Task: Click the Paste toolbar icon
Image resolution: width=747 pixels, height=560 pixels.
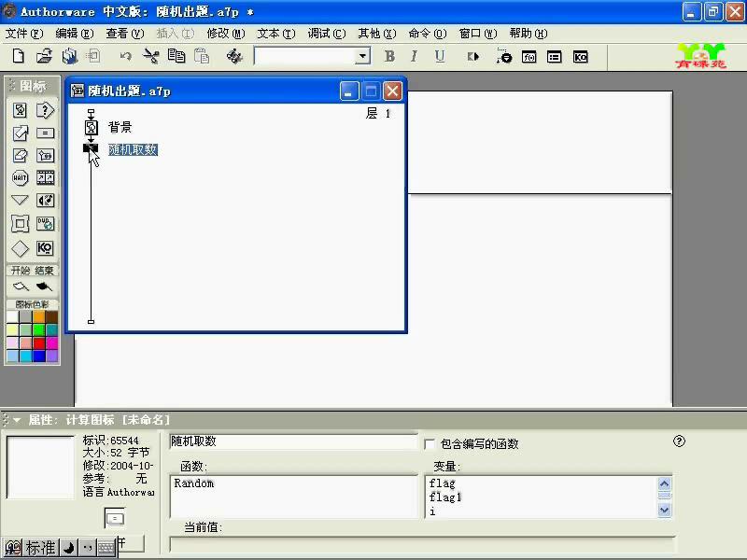Action: 202,56
